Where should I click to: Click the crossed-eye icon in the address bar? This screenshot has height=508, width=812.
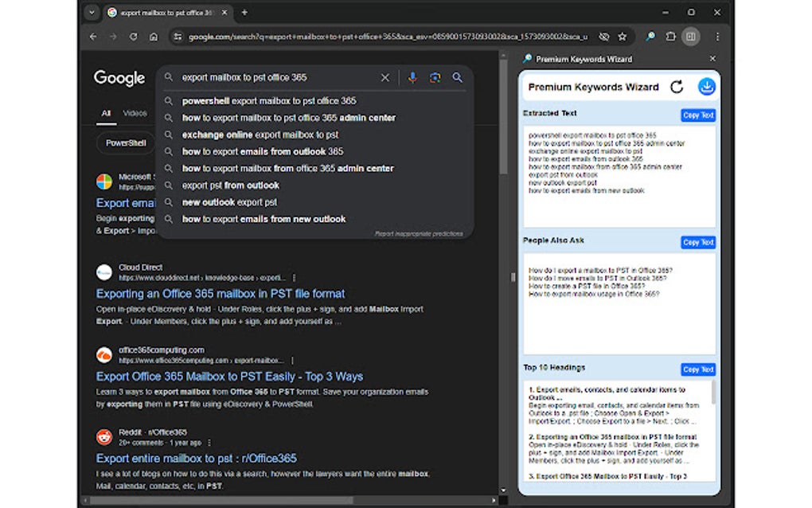[x=603, y=37]
